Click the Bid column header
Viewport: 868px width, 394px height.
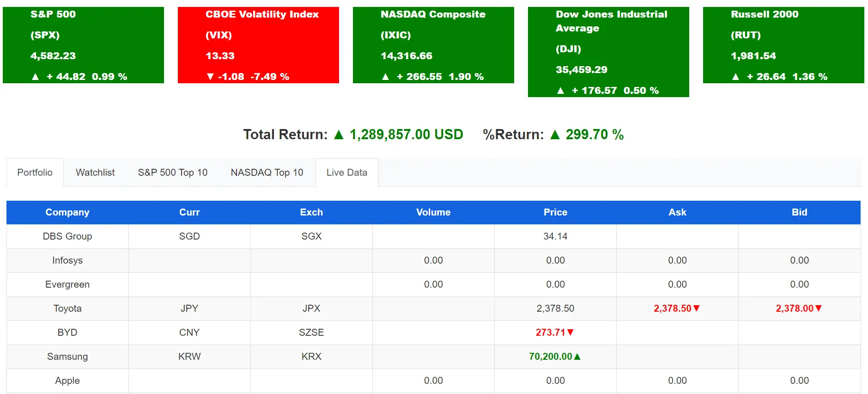(x=799, y=212)
